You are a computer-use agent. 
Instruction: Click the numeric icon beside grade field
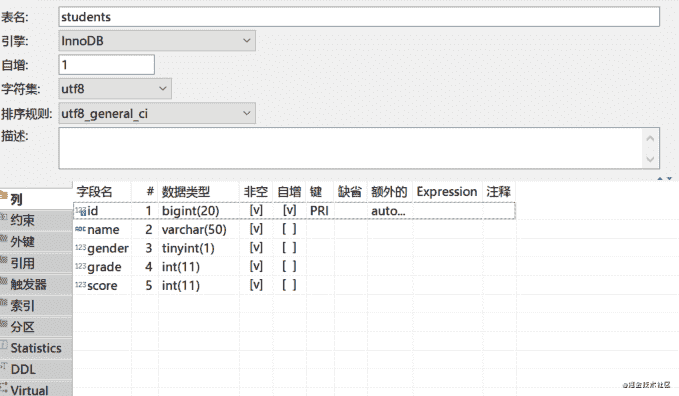coord(81,266)
